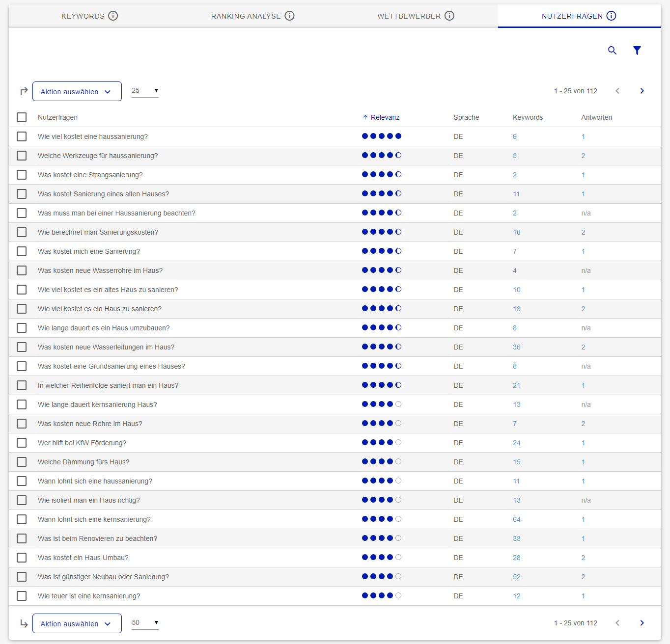Open keywords count 36 for Wasserleitungen question
Image resolution: width=670 pixels, height=644 pixels.
(517, 347)
